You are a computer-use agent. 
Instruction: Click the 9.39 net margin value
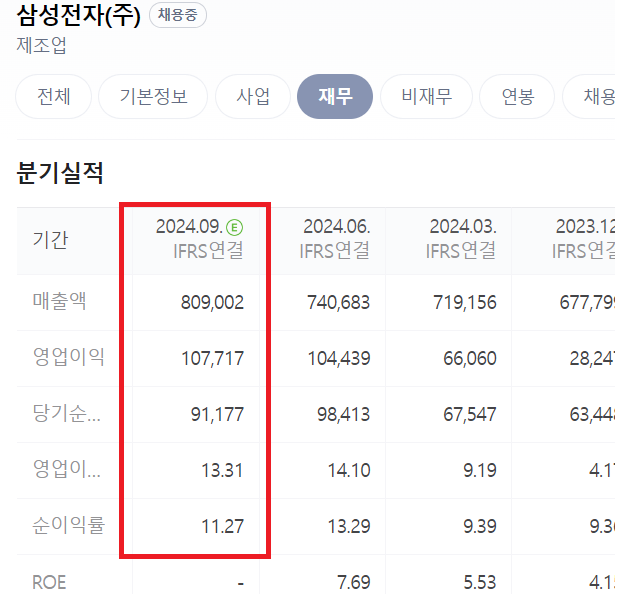click(x=480, y=526)
